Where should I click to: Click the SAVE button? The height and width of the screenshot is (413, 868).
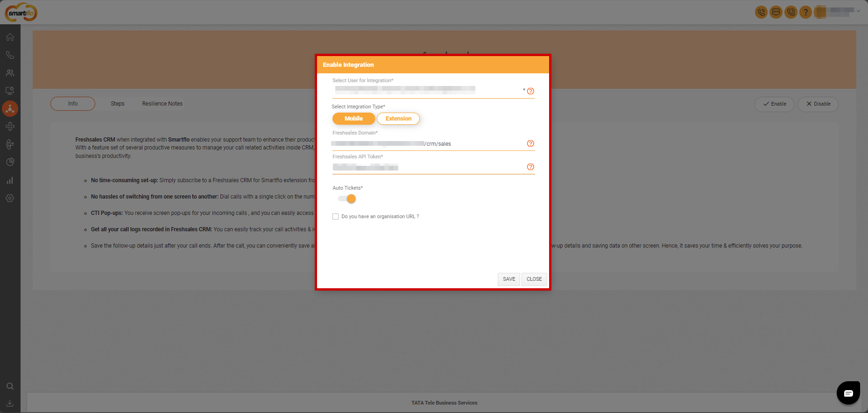tap(509, 279)
